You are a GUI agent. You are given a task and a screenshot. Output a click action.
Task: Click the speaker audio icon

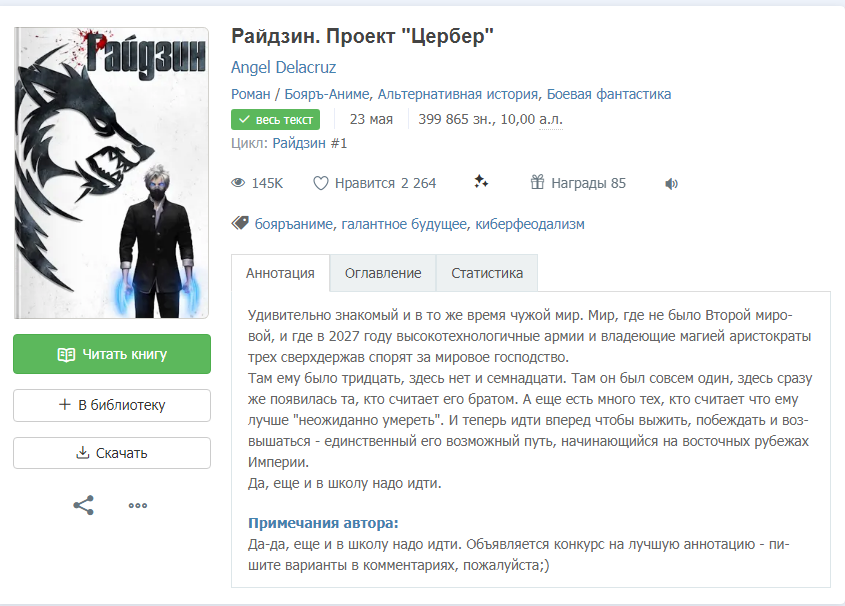click(x=671, y=184)
